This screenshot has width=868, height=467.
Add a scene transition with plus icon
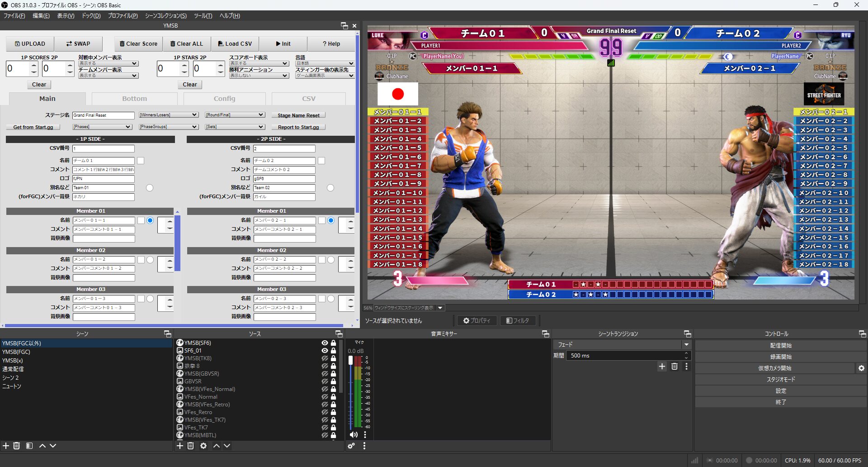coord(662,367)
